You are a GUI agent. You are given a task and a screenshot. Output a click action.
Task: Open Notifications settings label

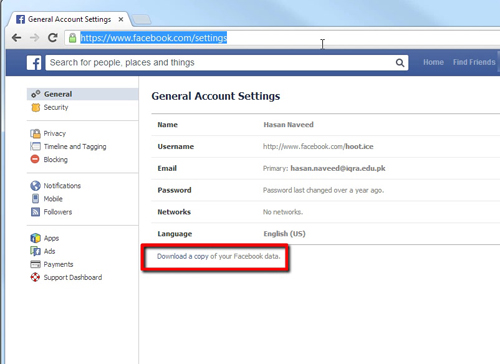coord(62,186)
